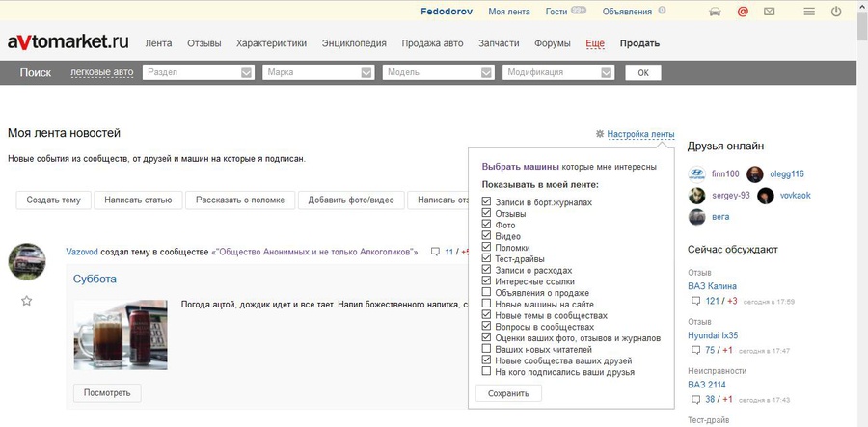Open the ВАЗ Калина discussion link
The image size is (868, 427).
(x=712, y=286)
